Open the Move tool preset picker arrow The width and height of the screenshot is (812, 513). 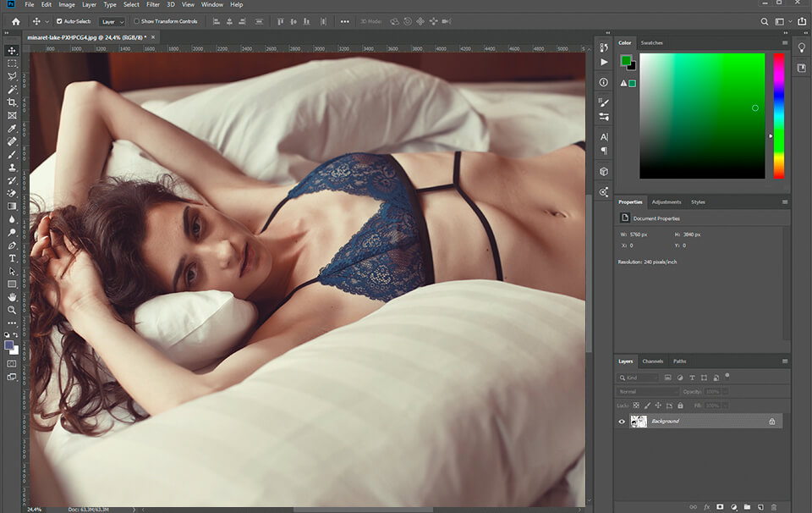[x=47, y=22]
